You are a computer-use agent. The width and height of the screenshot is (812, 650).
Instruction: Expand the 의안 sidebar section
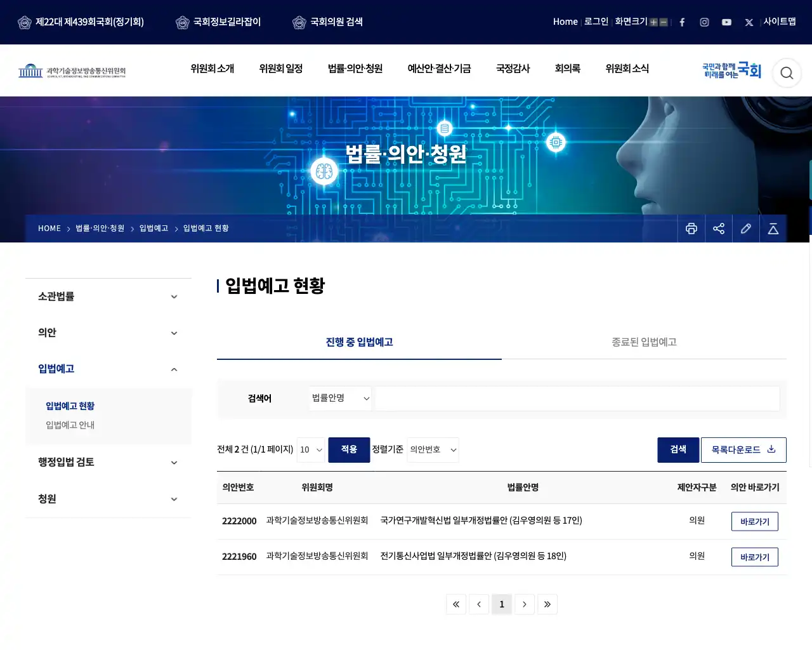(108, 333)
